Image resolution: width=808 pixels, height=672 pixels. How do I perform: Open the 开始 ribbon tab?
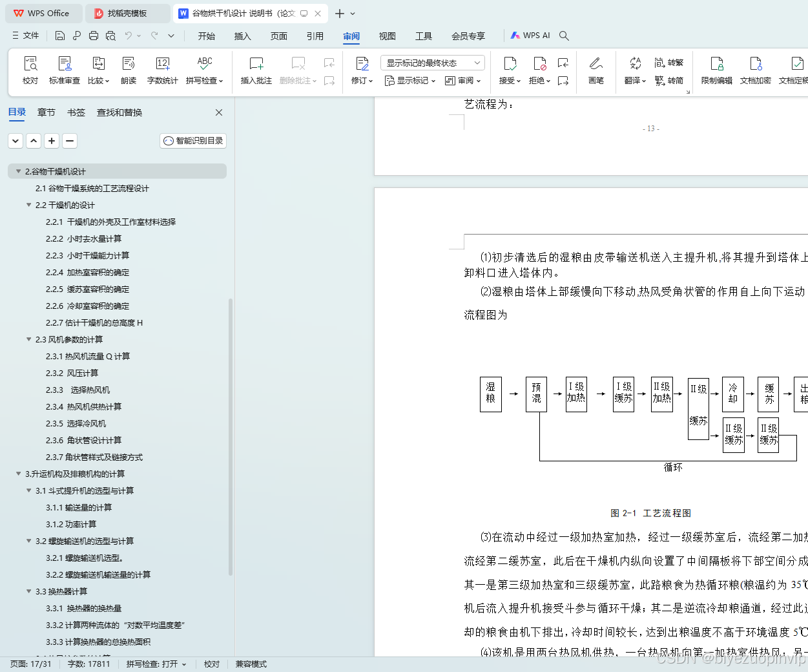click(207, 36)
